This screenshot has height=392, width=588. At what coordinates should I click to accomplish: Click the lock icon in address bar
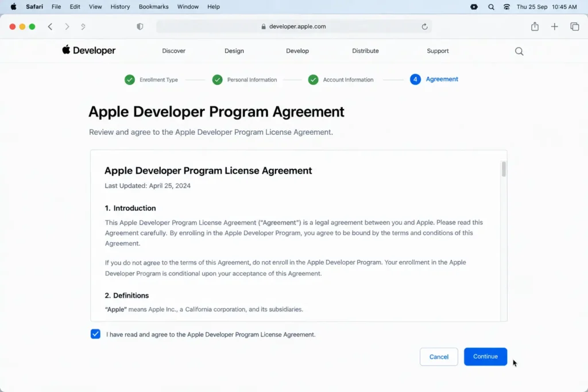click(x=264, y=26)
